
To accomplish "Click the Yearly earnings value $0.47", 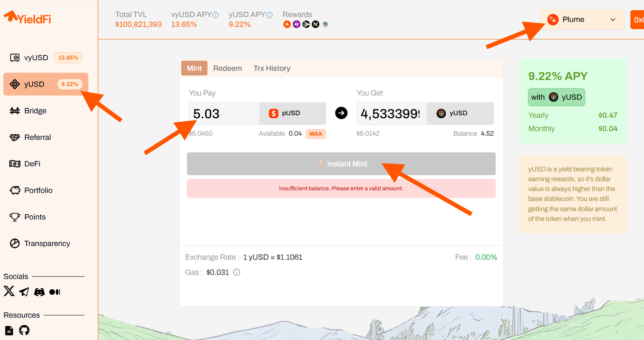I will pyautogui.click(x=608, y=115).
